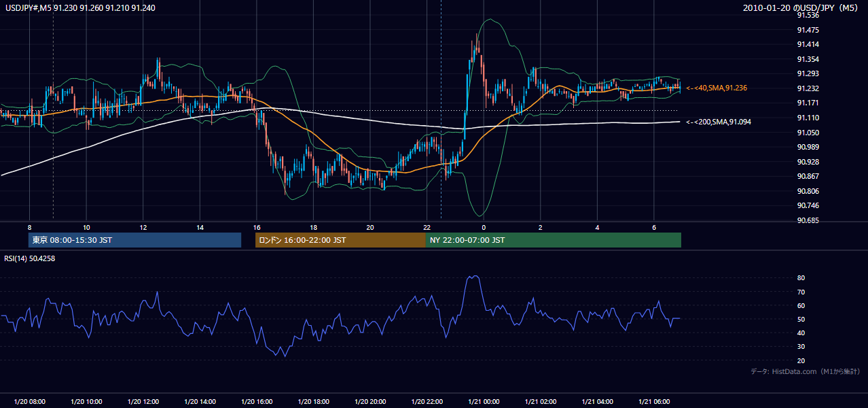Click RSI scale value 60
This screenshot has width=868, height=408.
(801, 305)
